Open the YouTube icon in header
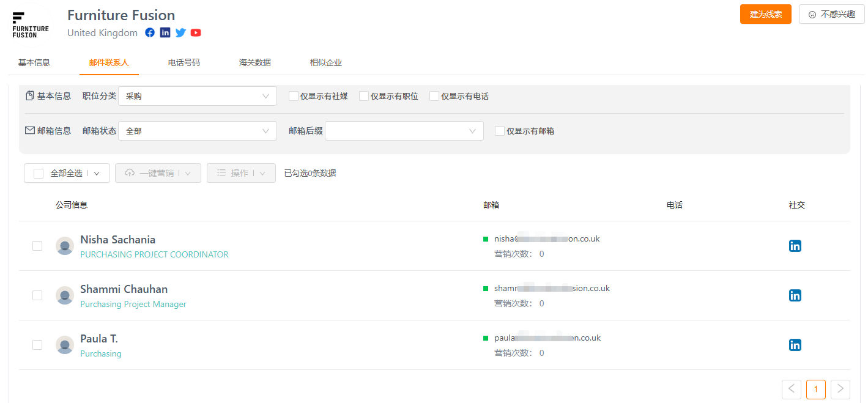This screenshot has height=403, width=868. pos(196,32)
